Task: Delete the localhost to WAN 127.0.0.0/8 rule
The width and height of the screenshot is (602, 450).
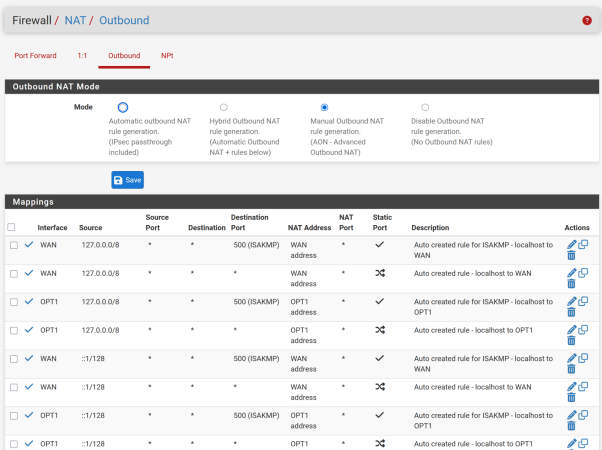Action: click(571, 284)
